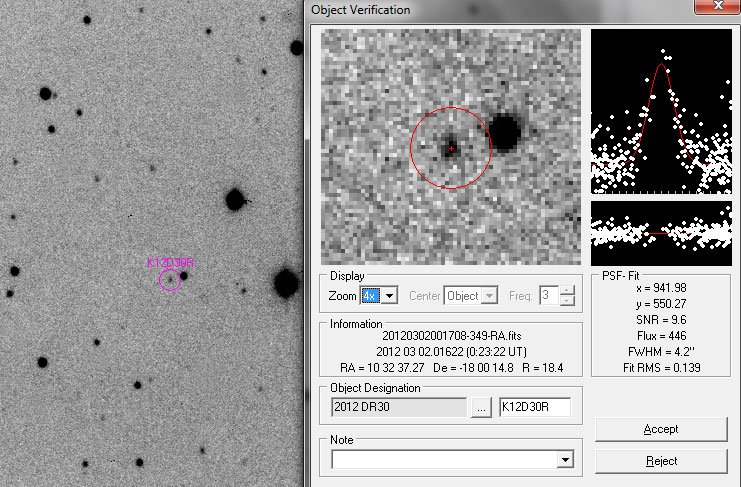Click the magenta K12D30R marker circle
This screenshot has width=741, height=487.
click(170, 281)
